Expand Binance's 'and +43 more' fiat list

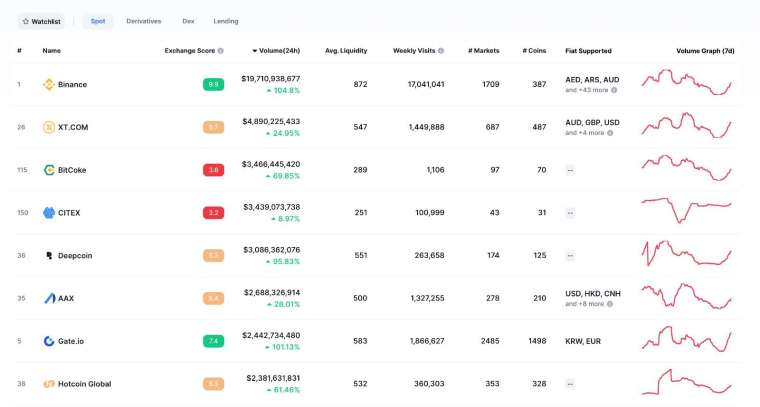(590, 90)
